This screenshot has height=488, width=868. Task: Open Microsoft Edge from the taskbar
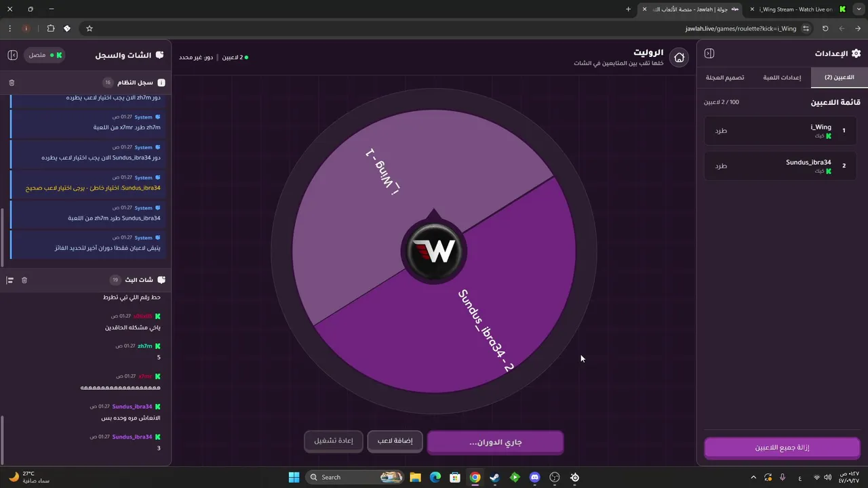point(435,477)
